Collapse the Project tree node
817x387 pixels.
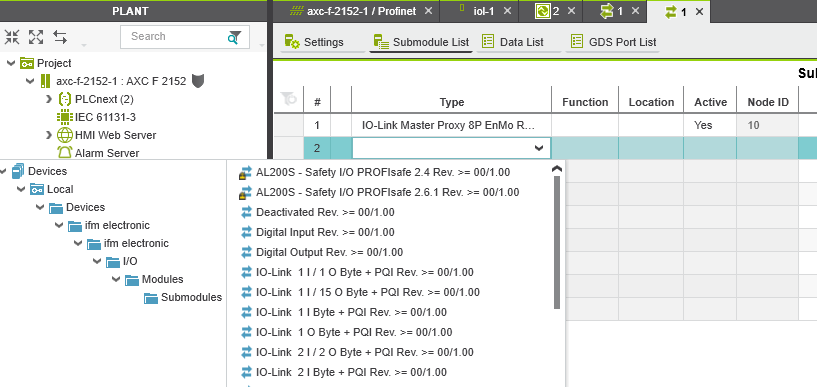(11, 63)
